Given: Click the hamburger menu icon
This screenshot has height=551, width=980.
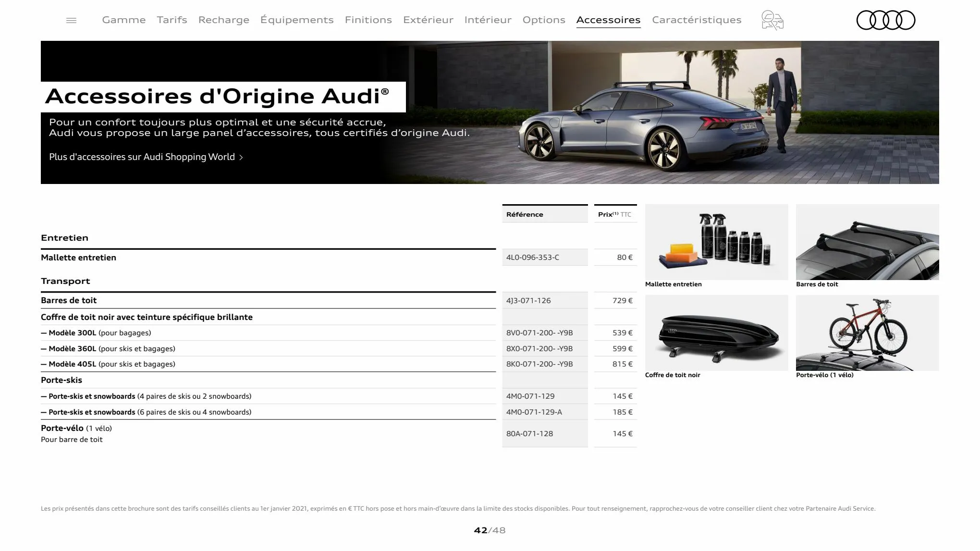Looking at the screenshot, I should 71,20.
